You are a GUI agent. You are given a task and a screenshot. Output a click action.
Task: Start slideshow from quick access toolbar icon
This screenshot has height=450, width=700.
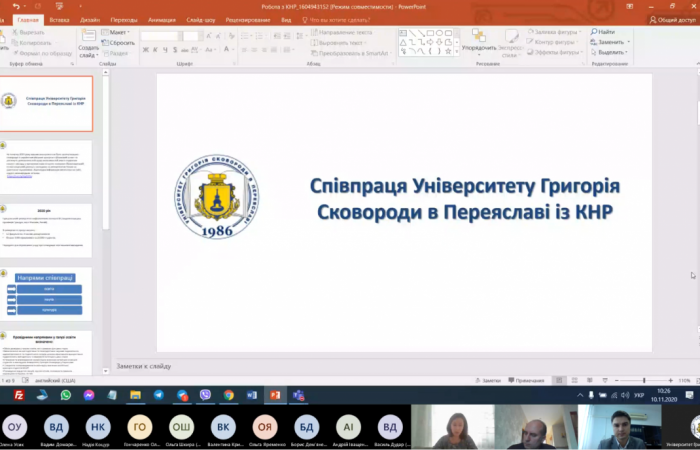(59, 6)
